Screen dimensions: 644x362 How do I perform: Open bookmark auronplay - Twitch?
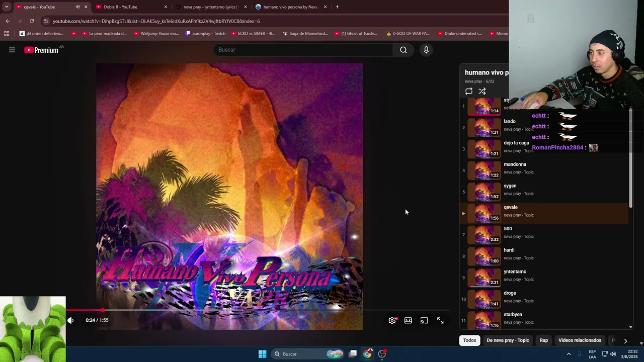click(x=205, y=34)
